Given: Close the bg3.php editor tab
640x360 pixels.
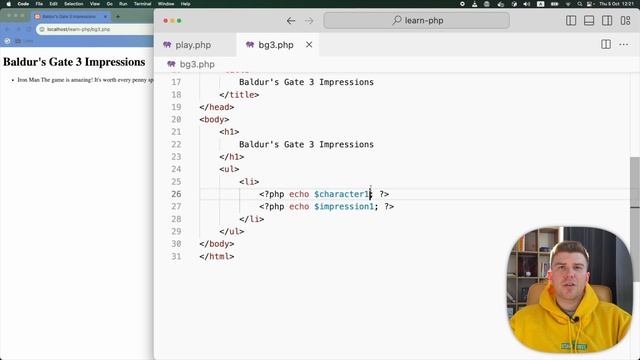Looking at the screenshot, I should click(309, 44).
